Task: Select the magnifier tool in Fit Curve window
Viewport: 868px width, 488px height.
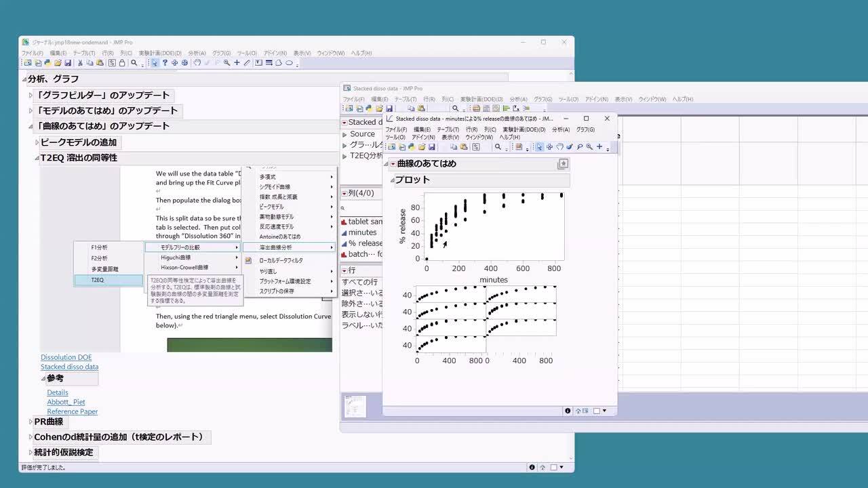Action: click(589, 147)
